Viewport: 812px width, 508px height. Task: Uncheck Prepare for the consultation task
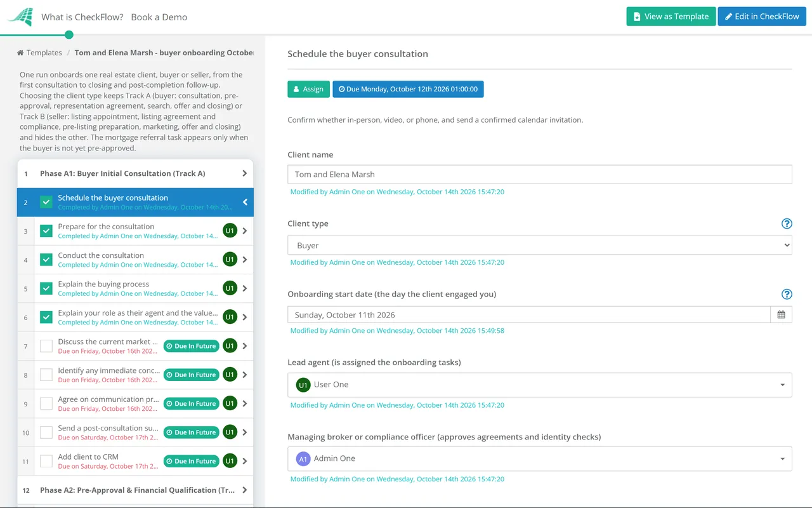(x=46, y=231)
